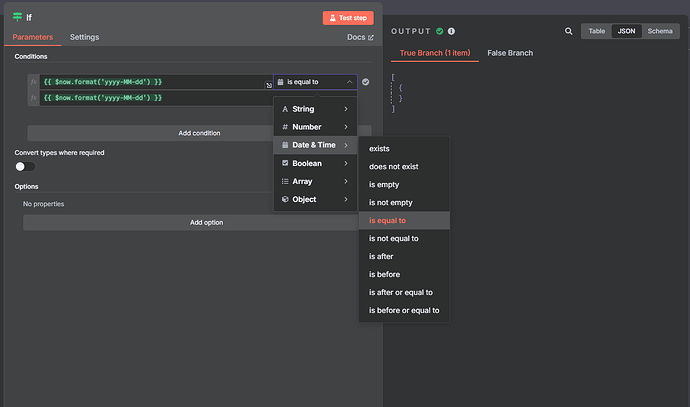Image resolution: width=690 pixels, height=407 pixels.
Task: Select 'does not exist' operator
Action: (404, 167)
